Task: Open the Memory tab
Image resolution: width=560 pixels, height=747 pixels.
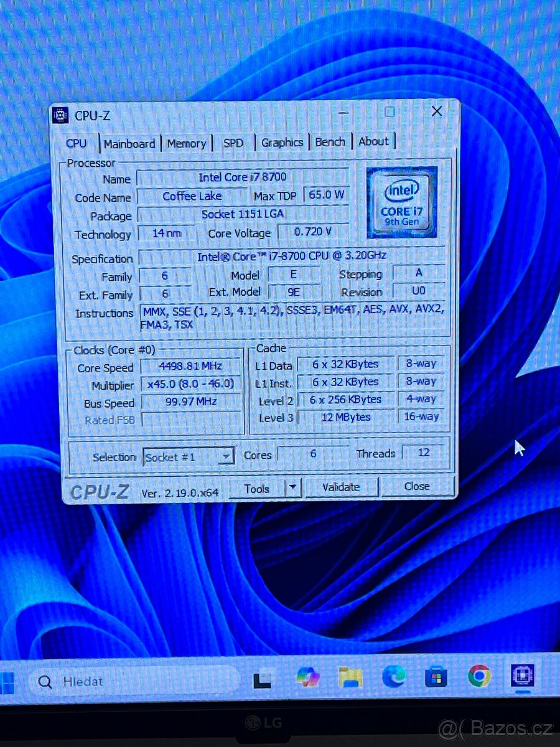Action: tap(186, 143)
